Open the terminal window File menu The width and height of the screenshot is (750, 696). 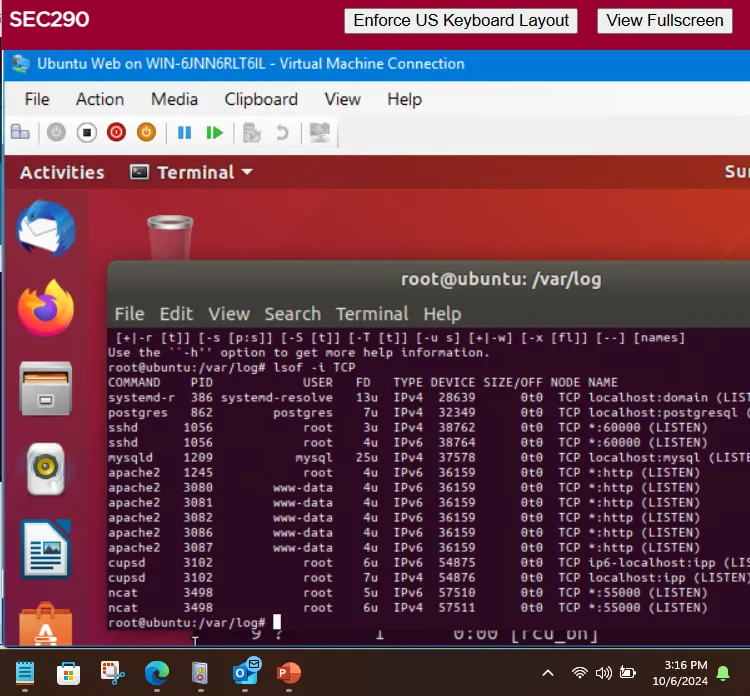pos(129,314)
